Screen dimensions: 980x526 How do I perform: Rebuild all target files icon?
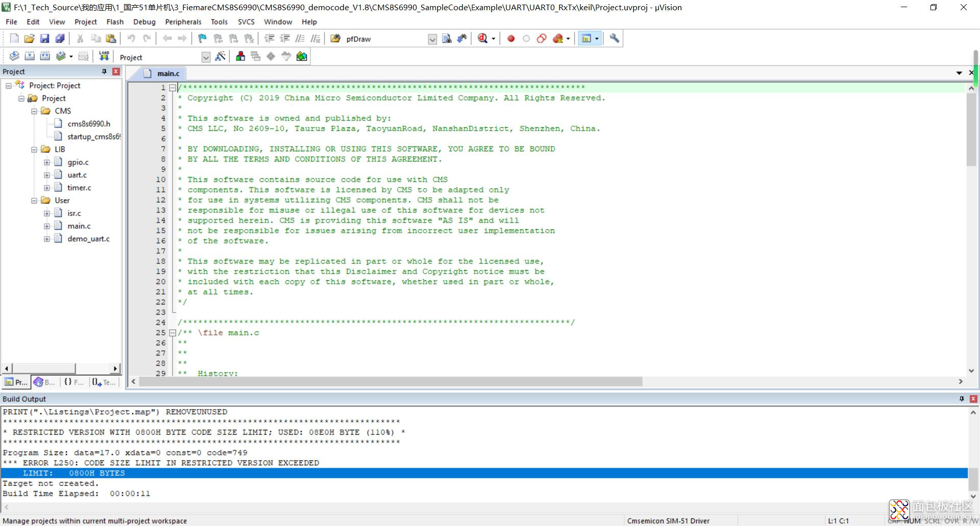[45, 56]
